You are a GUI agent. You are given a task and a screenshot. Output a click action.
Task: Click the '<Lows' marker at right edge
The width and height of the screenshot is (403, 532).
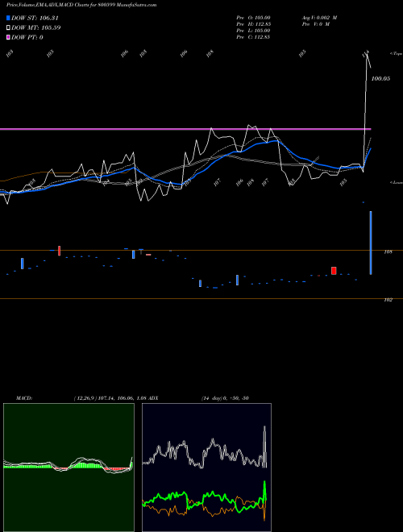click(397, 182)
